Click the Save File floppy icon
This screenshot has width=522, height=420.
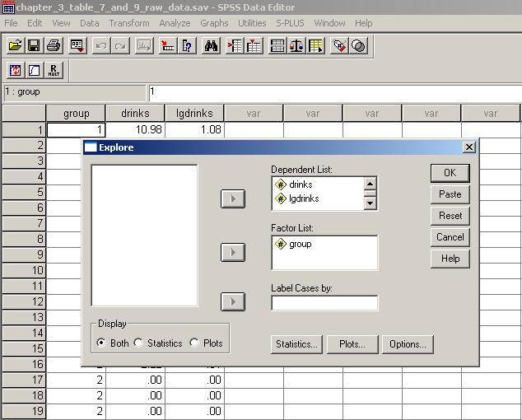tap(35, 45)
